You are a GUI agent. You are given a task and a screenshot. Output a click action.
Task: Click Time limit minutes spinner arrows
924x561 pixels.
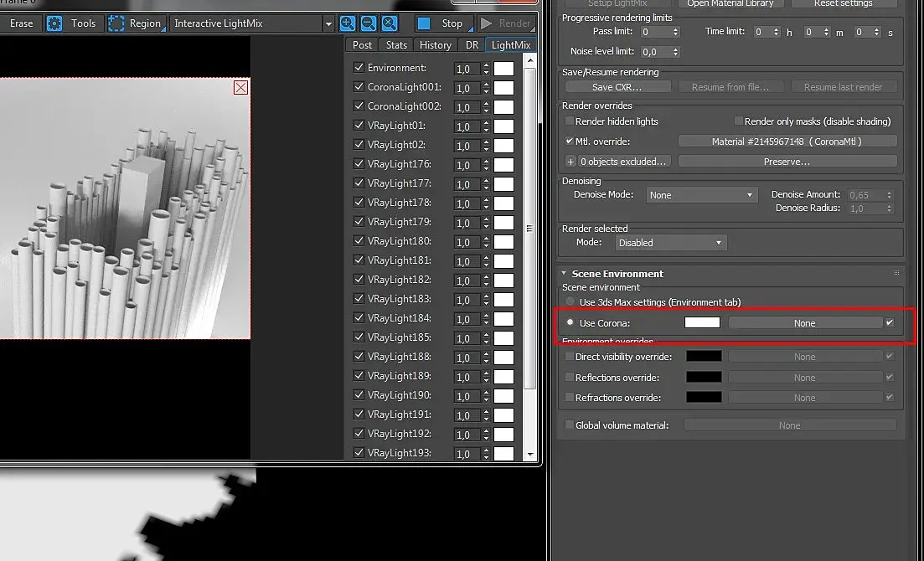[x=826, y=32]
